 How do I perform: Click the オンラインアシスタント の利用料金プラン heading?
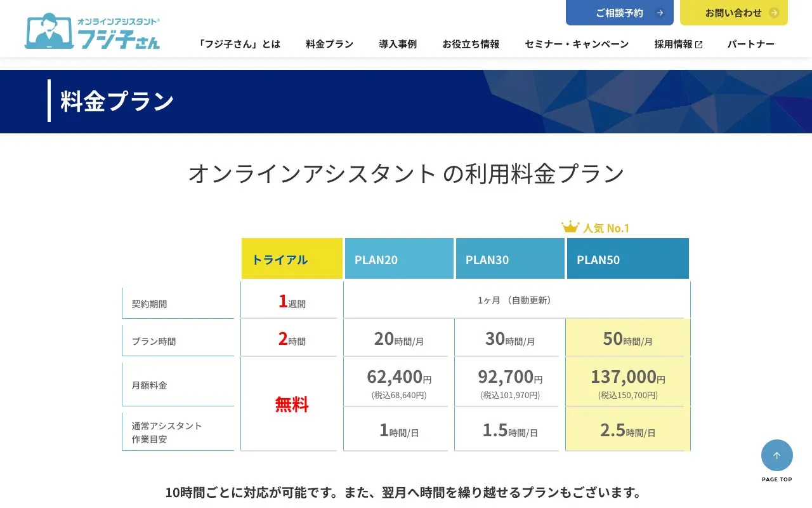tap(406, 173)
